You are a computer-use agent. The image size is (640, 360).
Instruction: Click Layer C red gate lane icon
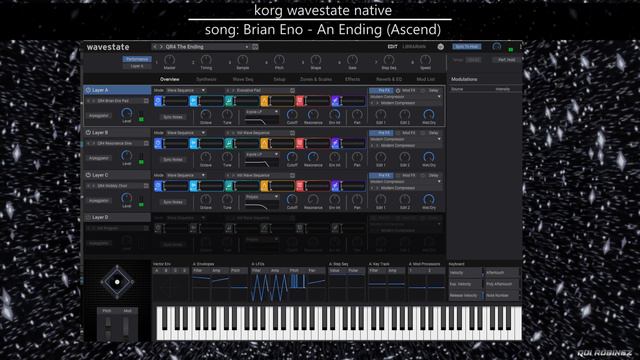pos(300,186)
